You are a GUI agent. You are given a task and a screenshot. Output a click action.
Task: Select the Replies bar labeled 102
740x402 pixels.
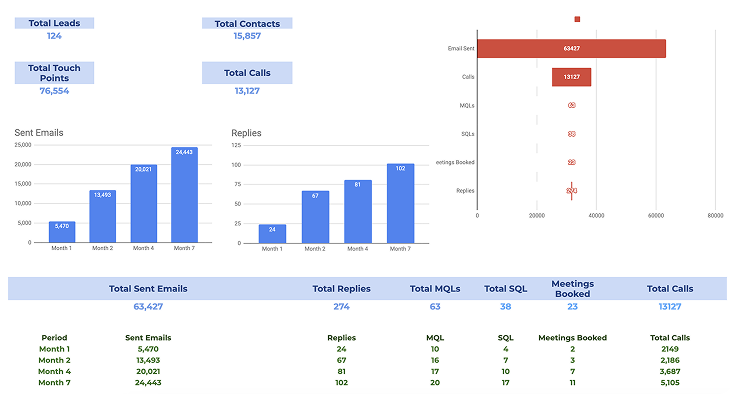pos(400,202)
